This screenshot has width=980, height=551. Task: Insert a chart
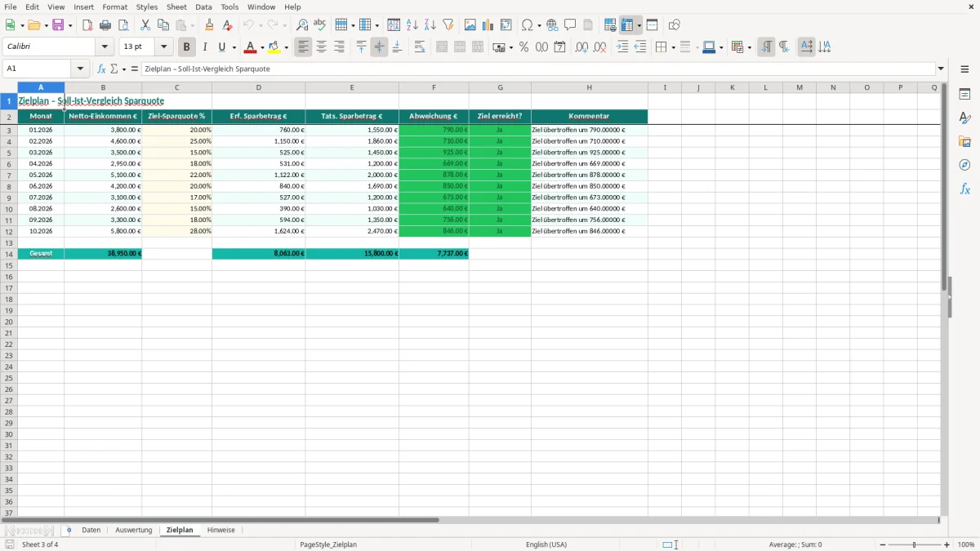[488, 25]
